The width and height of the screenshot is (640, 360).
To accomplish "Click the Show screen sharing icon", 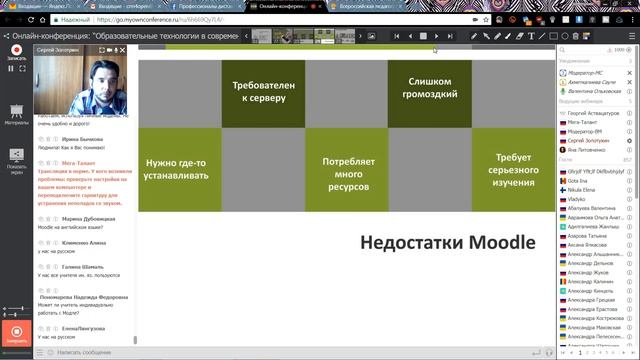I will pyautogui.click(x=16, y=155).
